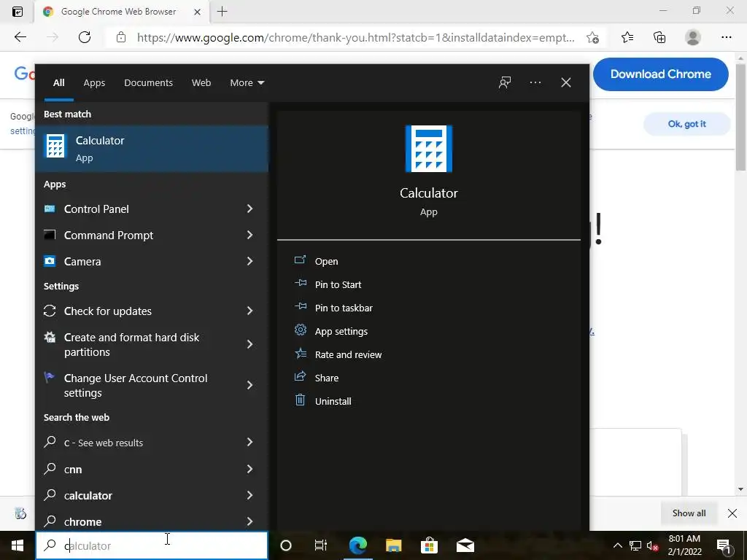This screenshot has width=747, height=560.
Task: Switch to the Web search tab
Action: pyautogui.click(x=201, y=83)
